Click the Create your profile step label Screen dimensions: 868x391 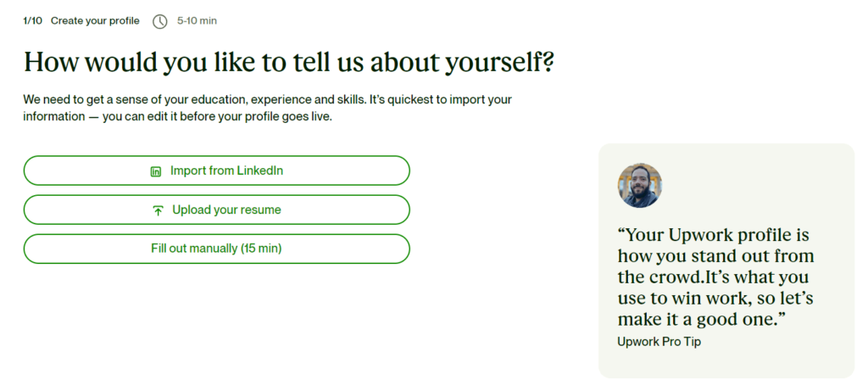pyautogui.click(x=95, y=21)
